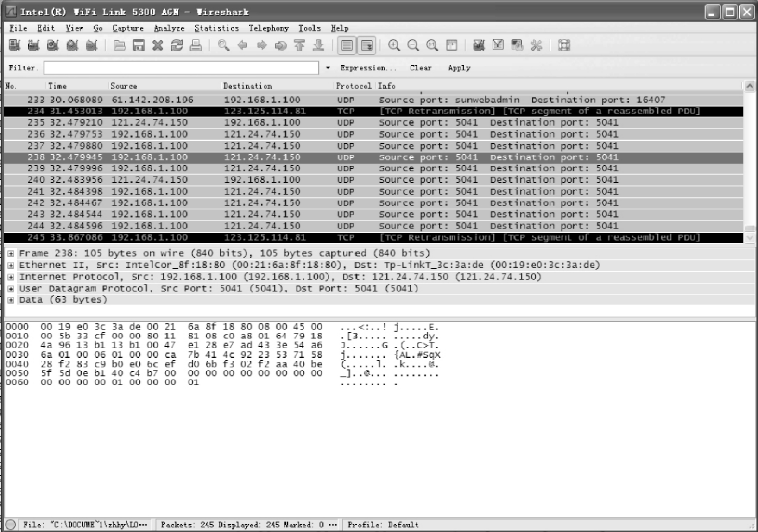Open the Edit menu
The width and height of the screenshot is (758, 532).
point(46,28)
